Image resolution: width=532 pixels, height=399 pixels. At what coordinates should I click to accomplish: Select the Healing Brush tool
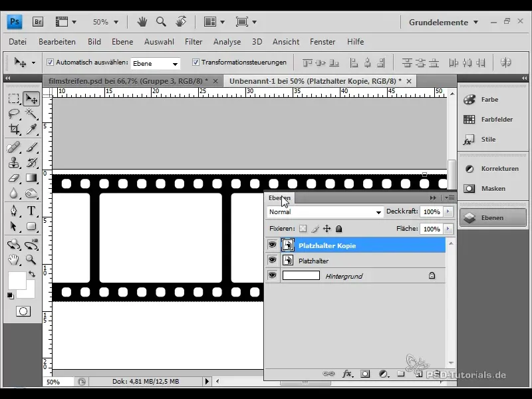coord(13,148)
